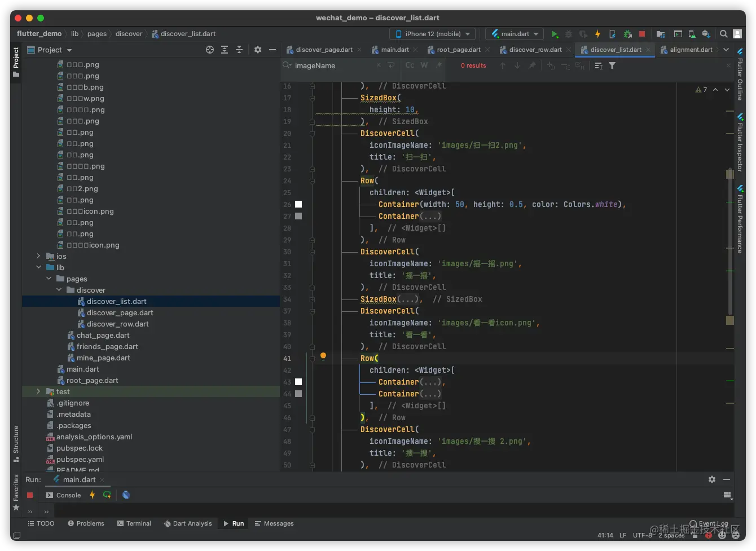Open the Flutter Outline side panel

(740, 74)
